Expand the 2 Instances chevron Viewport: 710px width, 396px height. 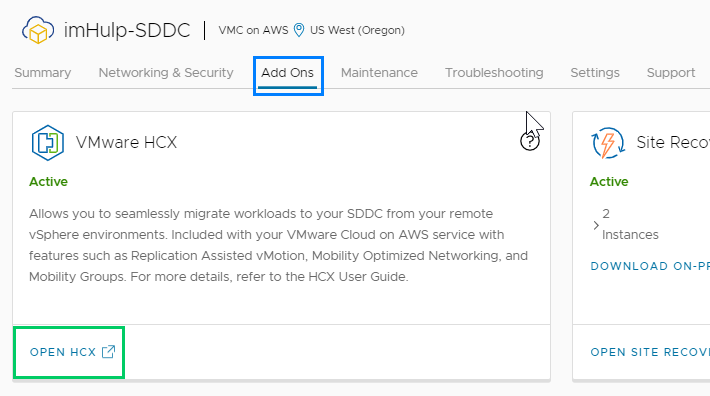click(596, 225)
